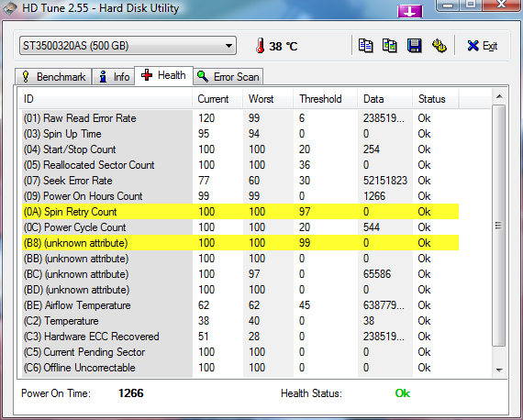Click the vertical scrollbar thumb

(499, 226)
